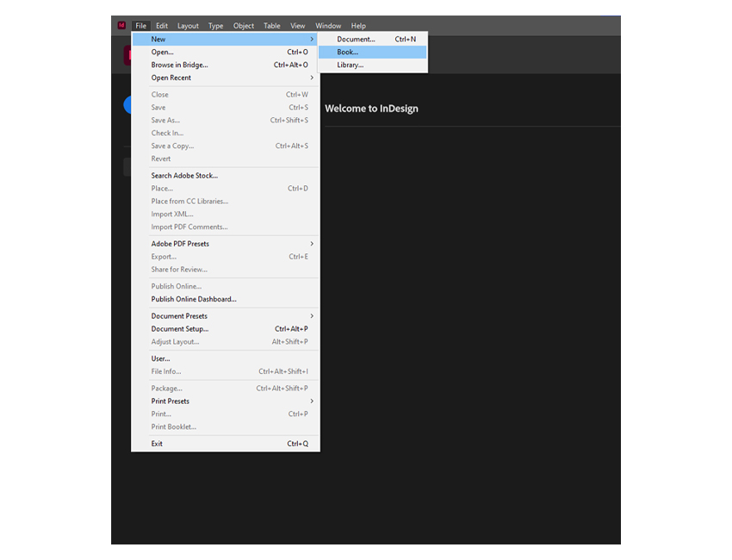Open the Window menu
The height and width of the screenshot is (560, 732).
coord(328,26)
